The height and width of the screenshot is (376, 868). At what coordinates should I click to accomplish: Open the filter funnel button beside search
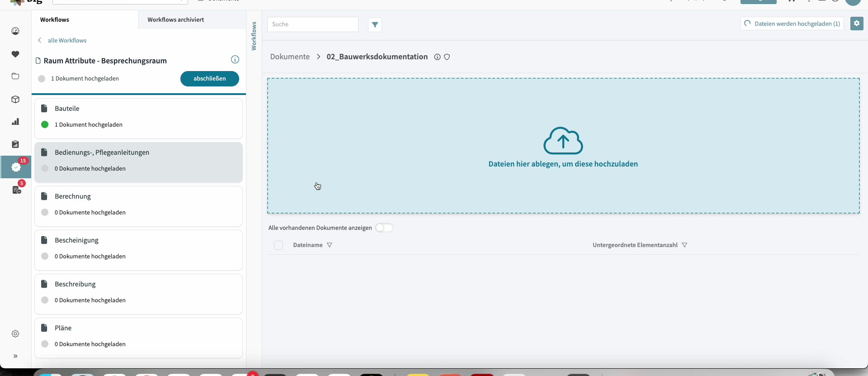(375, 25)
